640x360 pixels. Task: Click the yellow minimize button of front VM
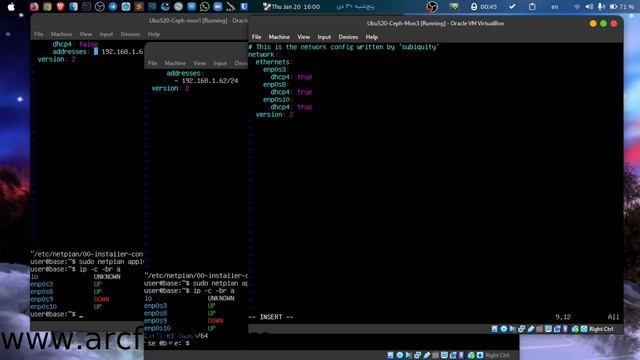pos(593,24)
